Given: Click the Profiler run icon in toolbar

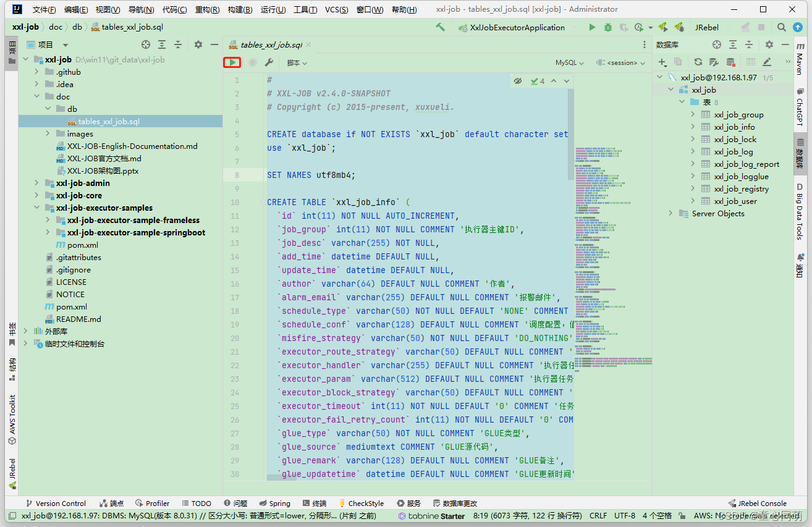Looking at the screenshot, I should point(639,27).
